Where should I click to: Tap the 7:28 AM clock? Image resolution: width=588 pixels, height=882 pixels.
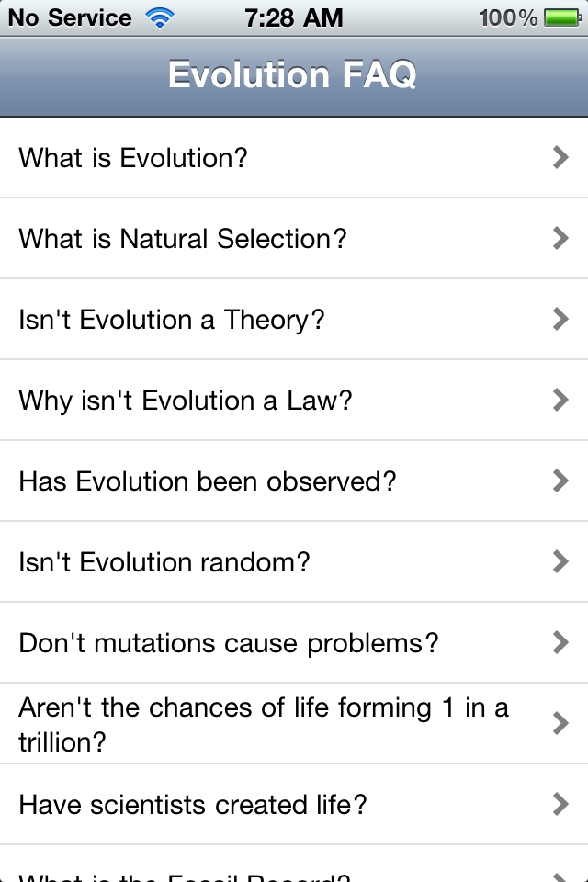point(292,17)
